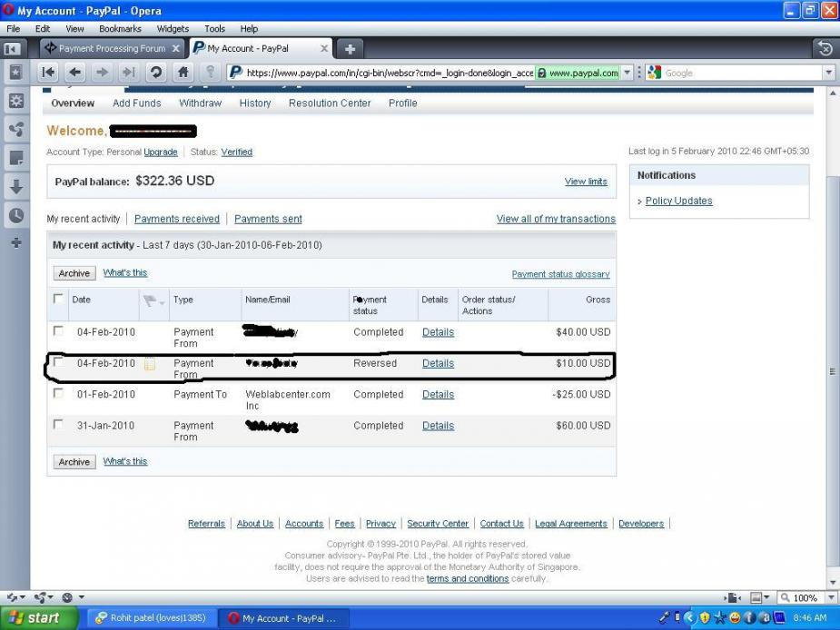
Task: Click the Google search engine icon
Action: (x=654, y=73)
